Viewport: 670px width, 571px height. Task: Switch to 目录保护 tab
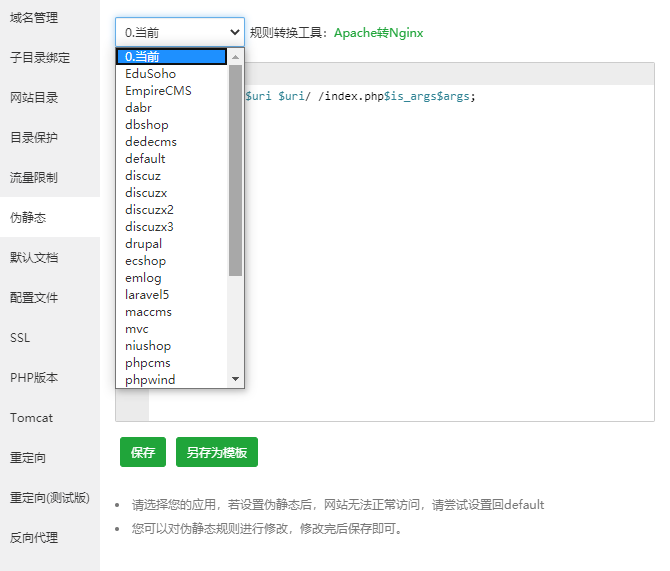[50, 137]
